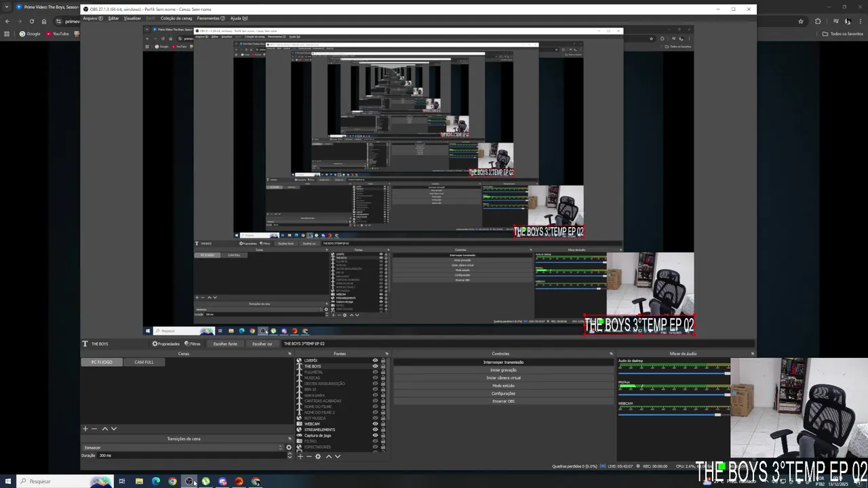Toggle lock on THE BOYS source
Viewport: 868px width, 488px height.
coord(383,366)
